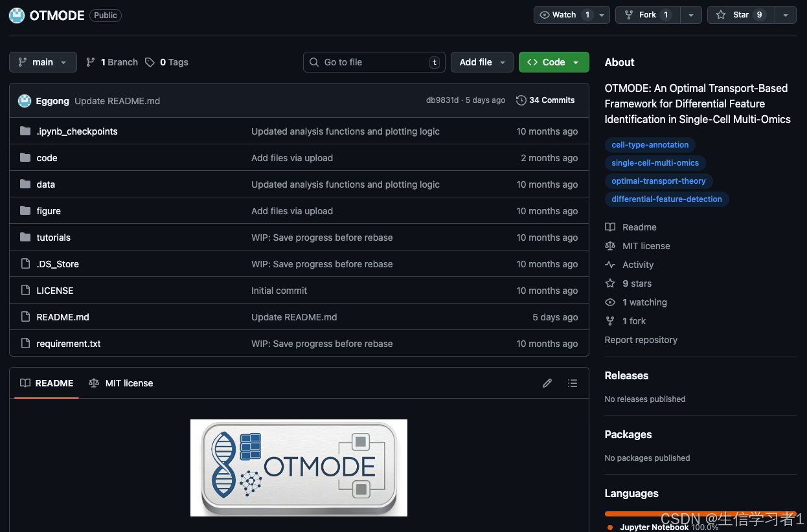Click the scales icon next to MIT license
Screen dimensions: 807x532
[610, 246]
